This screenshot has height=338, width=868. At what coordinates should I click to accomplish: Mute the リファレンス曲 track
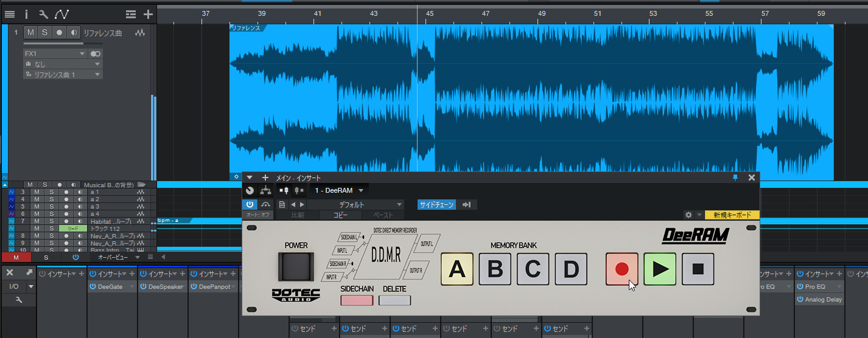(30, 32)
